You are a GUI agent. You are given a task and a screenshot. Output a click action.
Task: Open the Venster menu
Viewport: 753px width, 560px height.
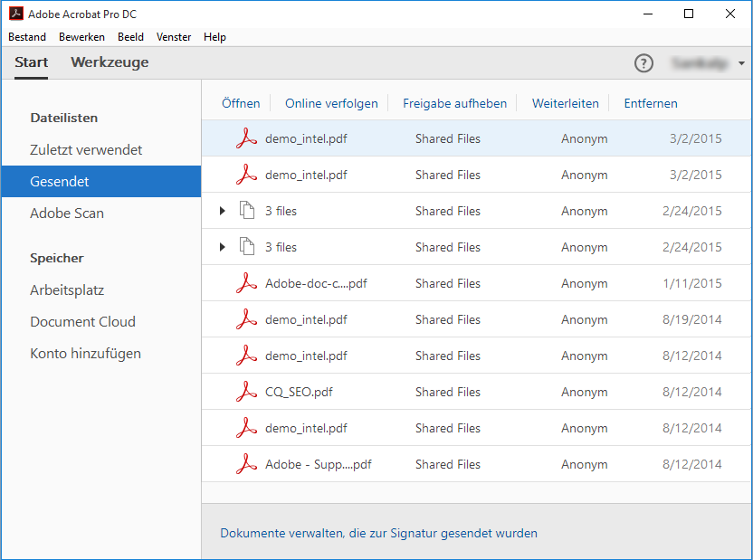coord(173,37)
